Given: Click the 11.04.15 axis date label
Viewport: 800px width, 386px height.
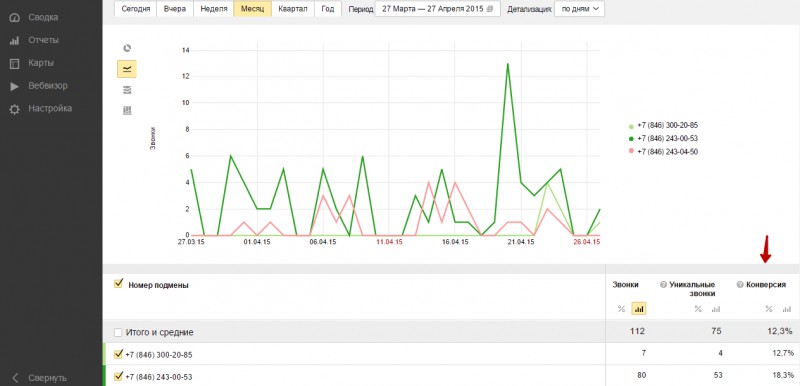Looking at the screenshot, I should (389, 242).
